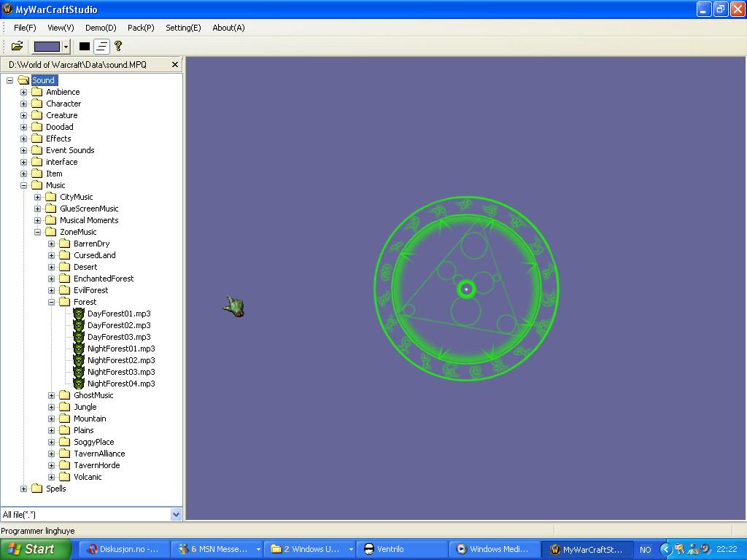Click the background color swatch in toolbar
Viewport: 747px width, 560px height.
[47, 46]
